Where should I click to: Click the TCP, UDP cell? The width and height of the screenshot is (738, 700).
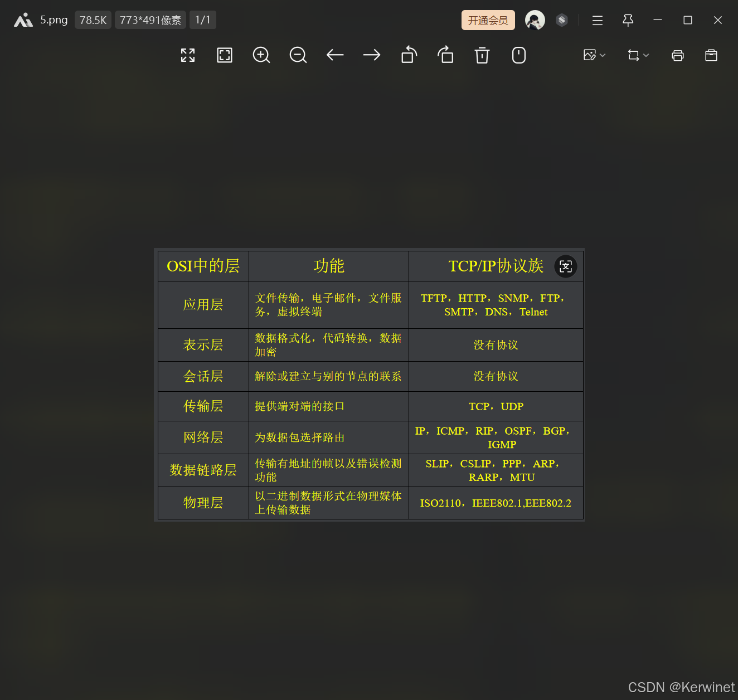pyautogui.click(x=496, y=406)
